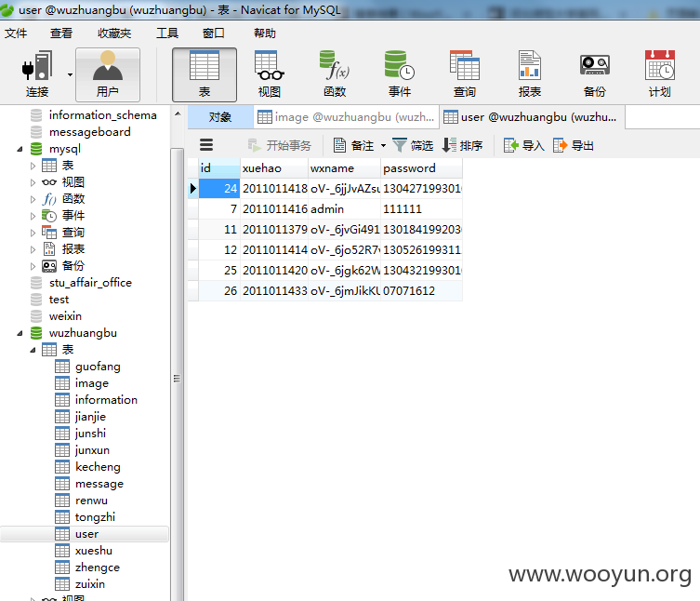Open the 收藏夹 menu
700x601 pixels.
[x=114, y=33]
